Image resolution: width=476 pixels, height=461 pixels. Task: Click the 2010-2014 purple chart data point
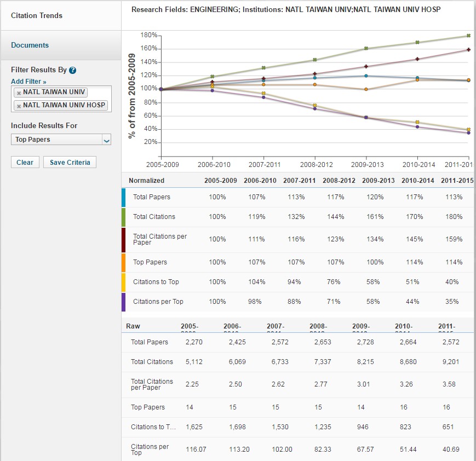[x=417, y=127]
